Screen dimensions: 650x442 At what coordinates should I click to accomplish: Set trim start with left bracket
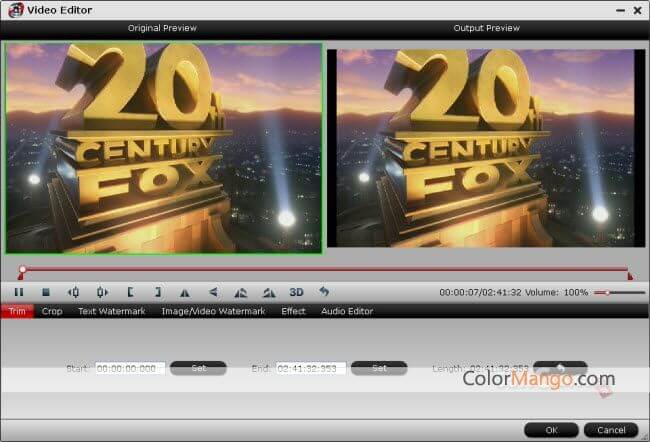point(130,292)
